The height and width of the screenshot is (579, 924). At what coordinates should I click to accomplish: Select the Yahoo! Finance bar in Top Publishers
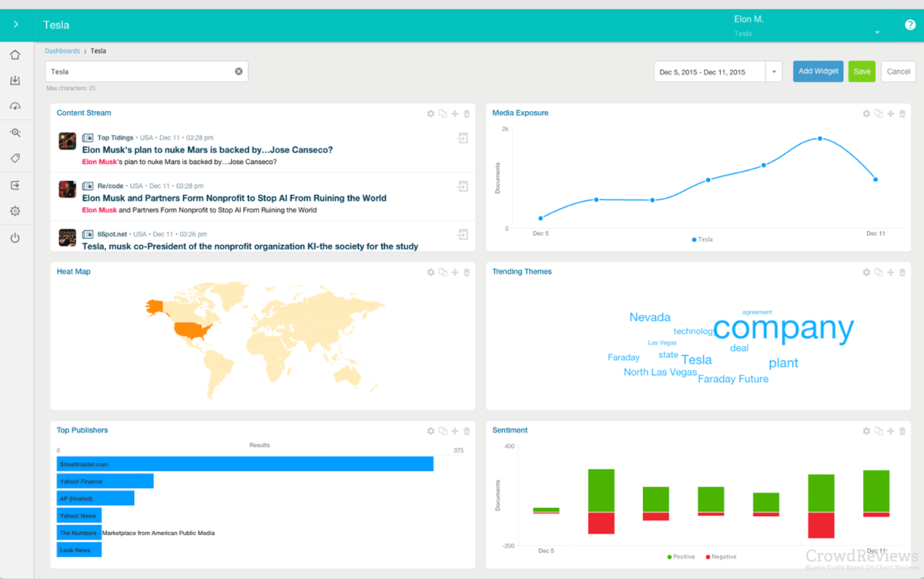[105, 481]
